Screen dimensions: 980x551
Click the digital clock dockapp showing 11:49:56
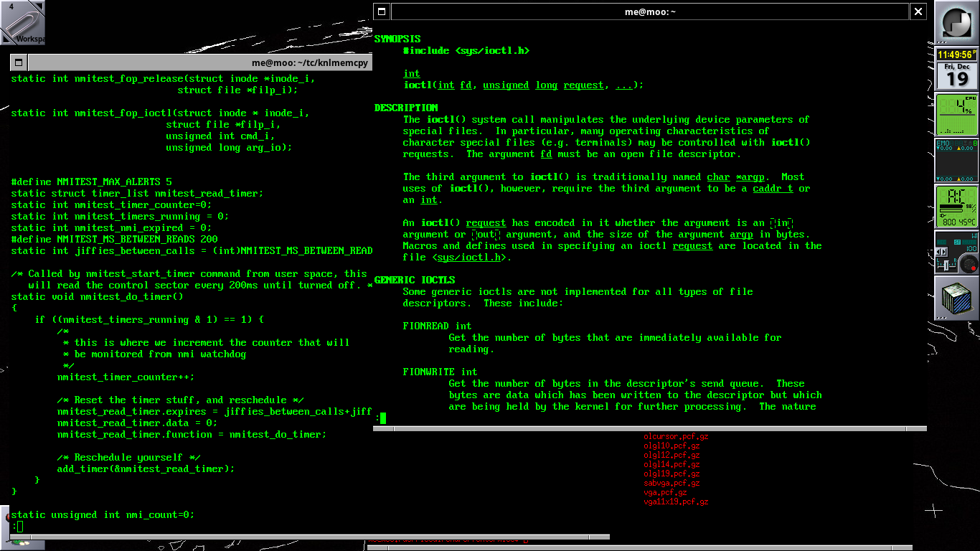[x=957, y=54]
